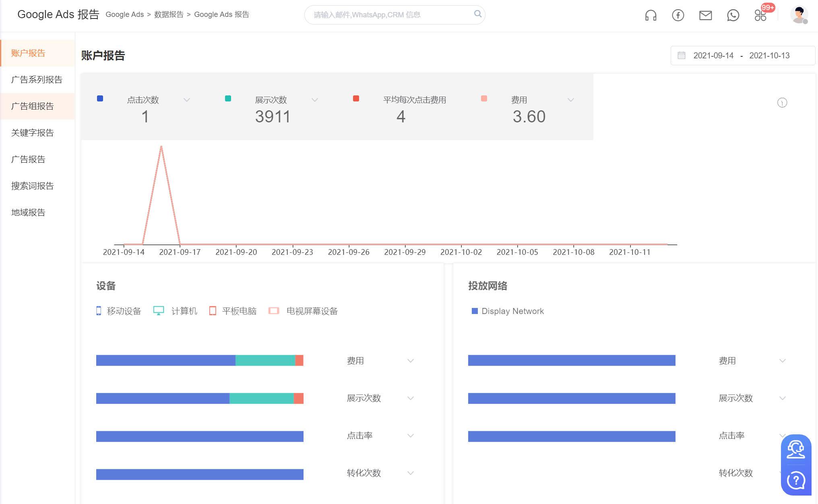Viewport: 818px width, 504px height.
Task: Click the 平板电脑 legend label
Action: (x=239, y=311)
